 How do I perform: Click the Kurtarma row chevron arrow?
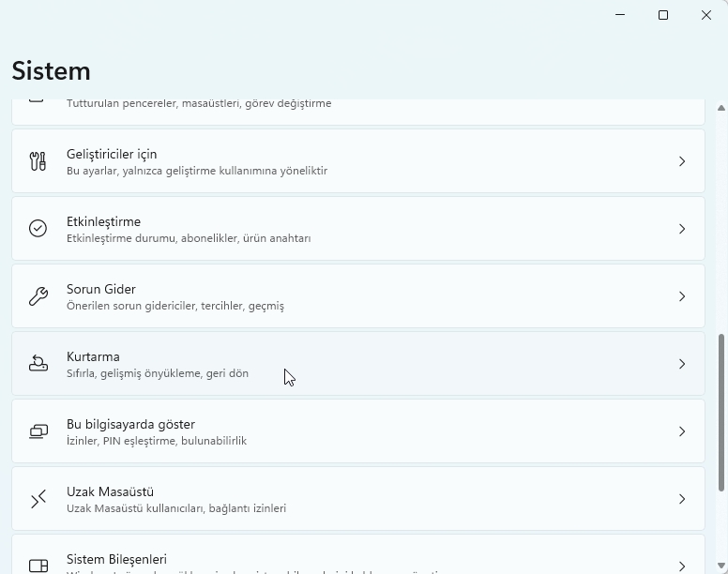point(682,364)
